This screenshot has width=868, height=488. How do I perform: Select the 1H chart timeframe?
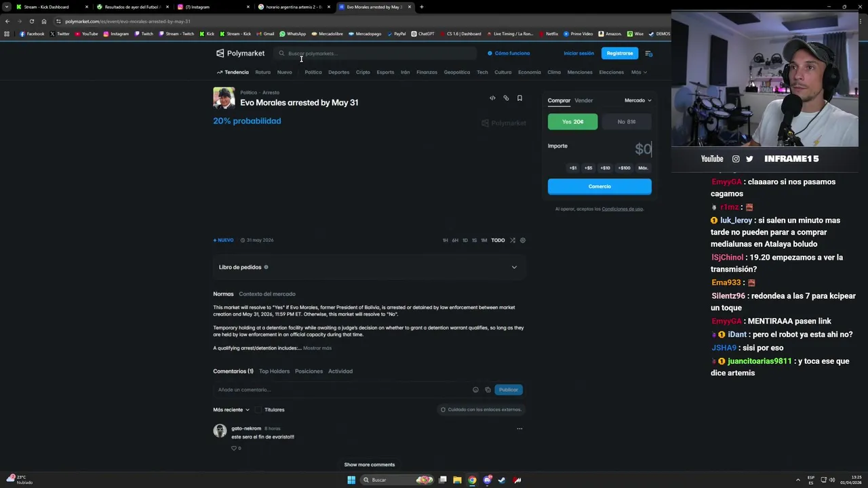pyautogui.click(x=446, y=241)
